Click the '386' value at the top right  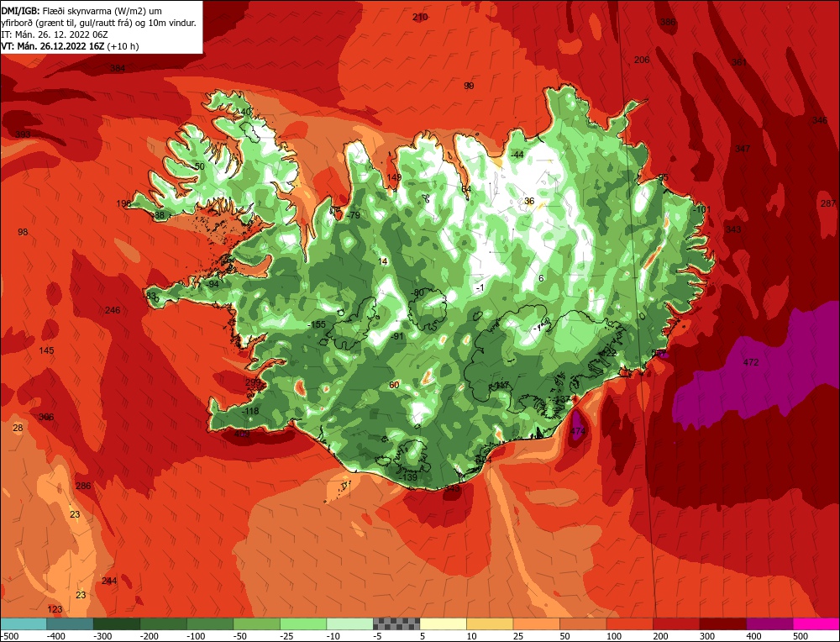pos(668,22)
